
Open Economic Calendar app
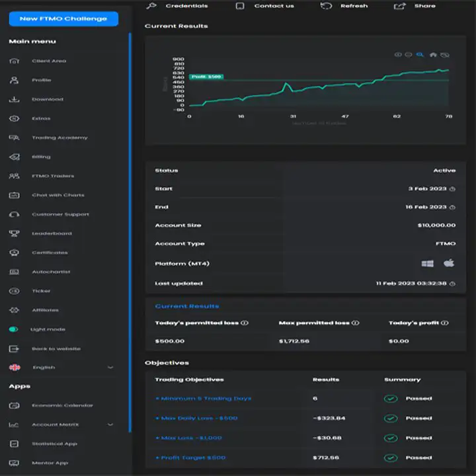pos(62,405)
